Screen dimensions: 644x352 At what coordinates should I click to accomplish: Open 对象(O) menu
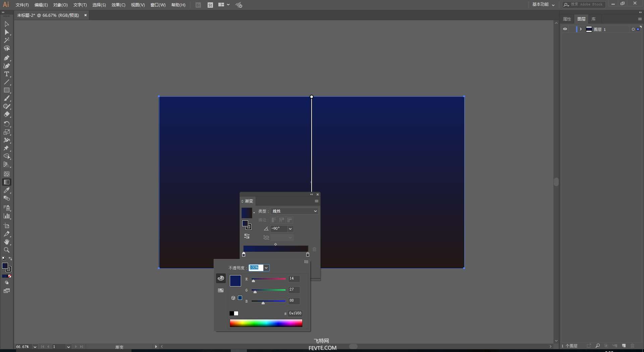[x=60, y=5]
